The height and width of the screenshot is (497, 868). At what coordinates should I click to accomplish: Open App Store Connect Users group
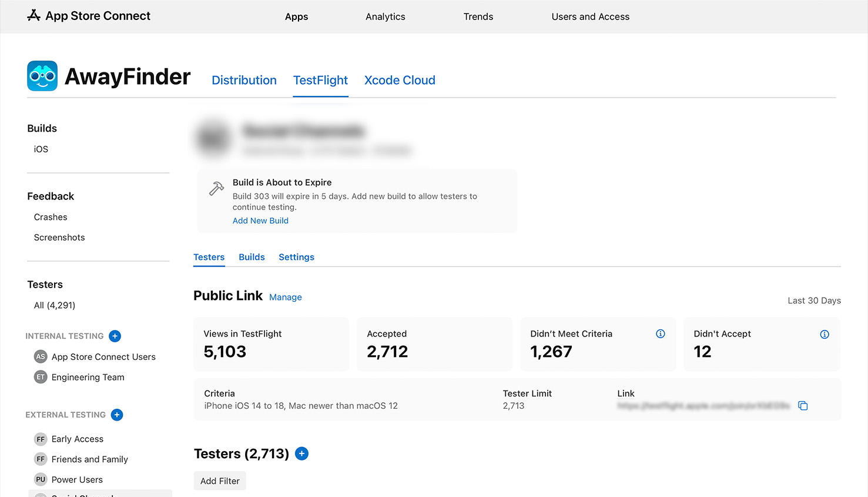point(103,357)
